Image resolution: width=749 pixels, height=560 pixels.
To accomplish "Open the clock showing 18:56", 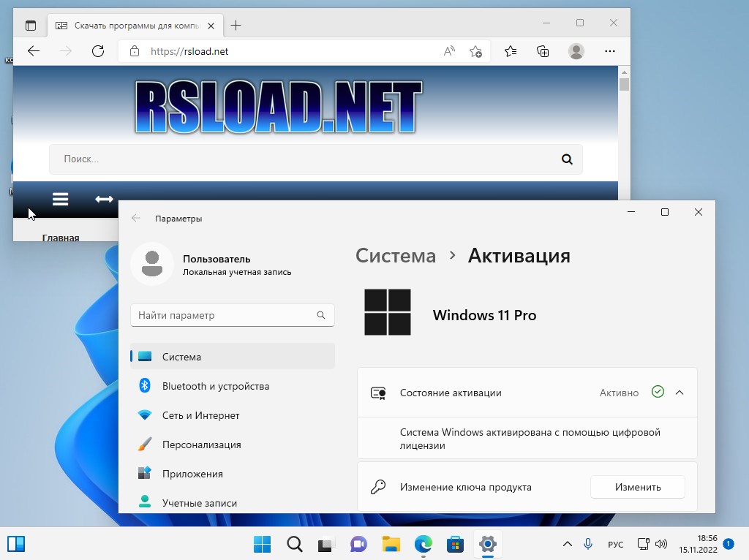I will 699,544.
